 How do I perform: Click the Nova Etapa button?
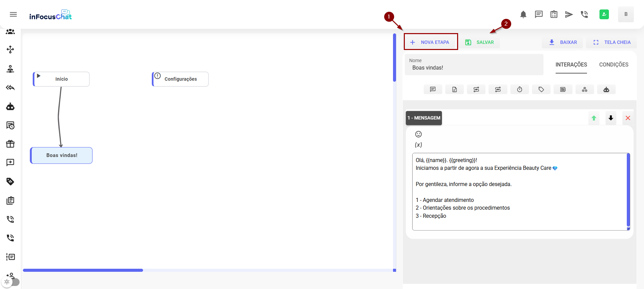point(430,42)
